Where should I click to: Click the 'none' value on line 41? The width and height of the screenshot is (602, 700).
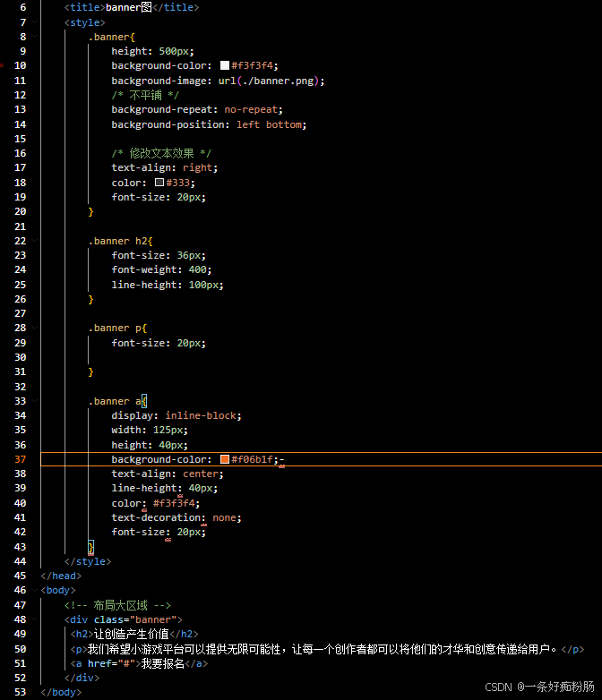click(x=224, y=517)
